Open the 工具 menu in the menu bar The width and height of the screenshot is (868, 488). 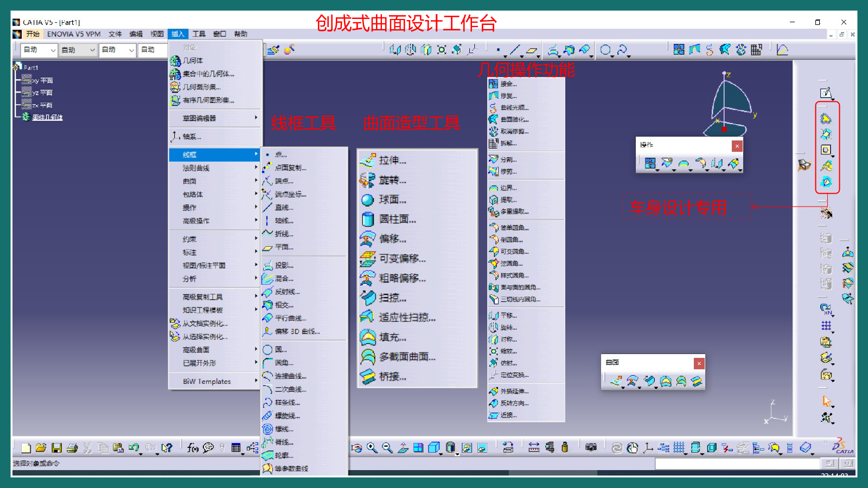click(199, 34)
